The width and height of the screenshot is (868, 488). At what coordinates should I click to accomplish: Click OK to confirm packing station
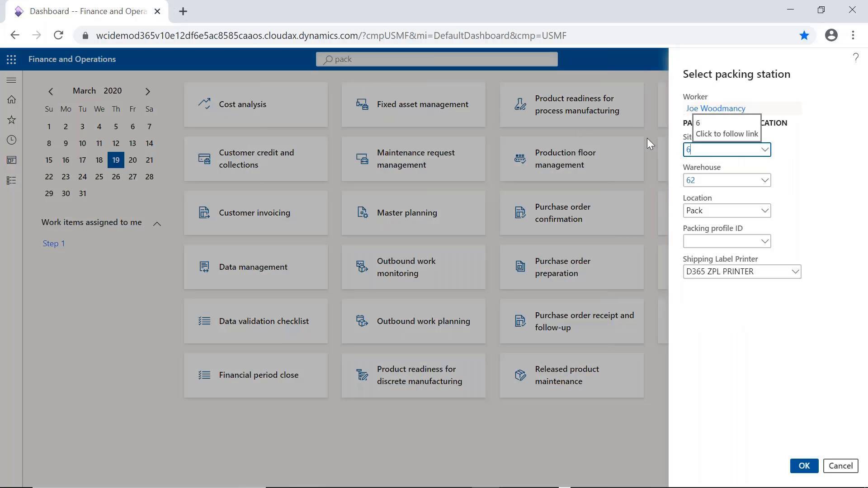click(x=803, y=465)
